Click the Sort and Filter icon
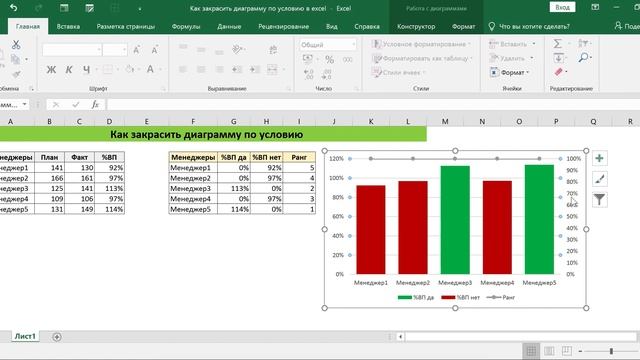640x360 pixels. 583,43
